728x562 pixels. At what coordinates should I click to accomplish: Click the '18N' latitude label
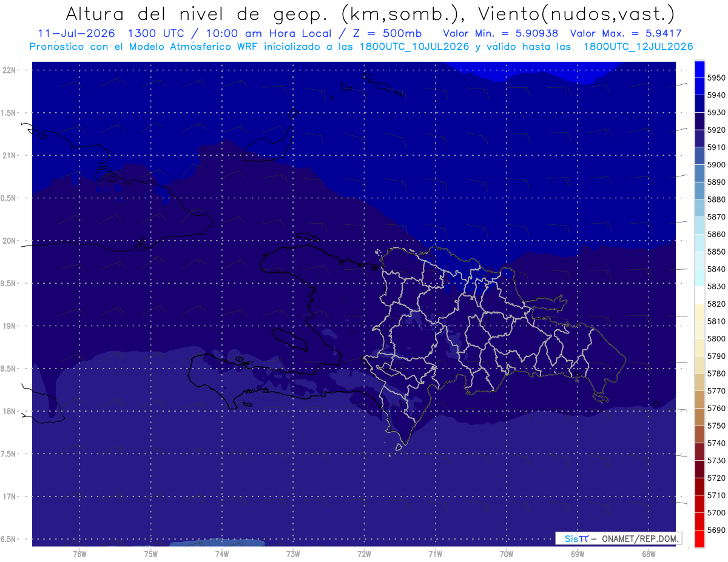tap(9, 411)
